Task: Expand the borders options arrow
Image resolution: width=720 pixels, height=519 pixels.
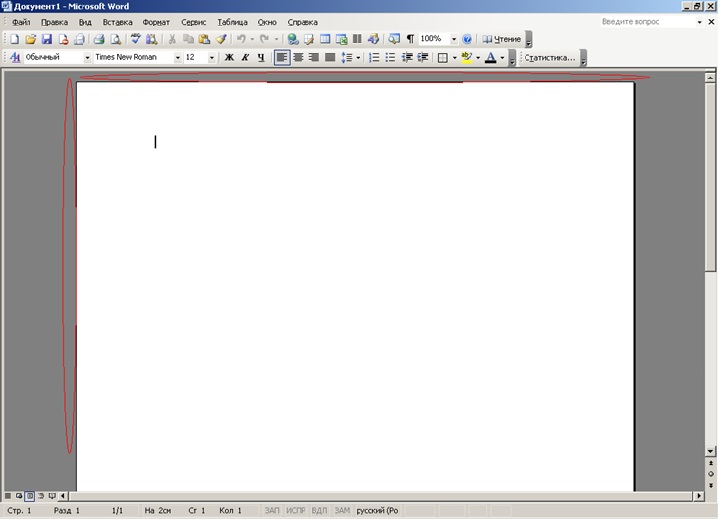Action: tap(455, 58)
